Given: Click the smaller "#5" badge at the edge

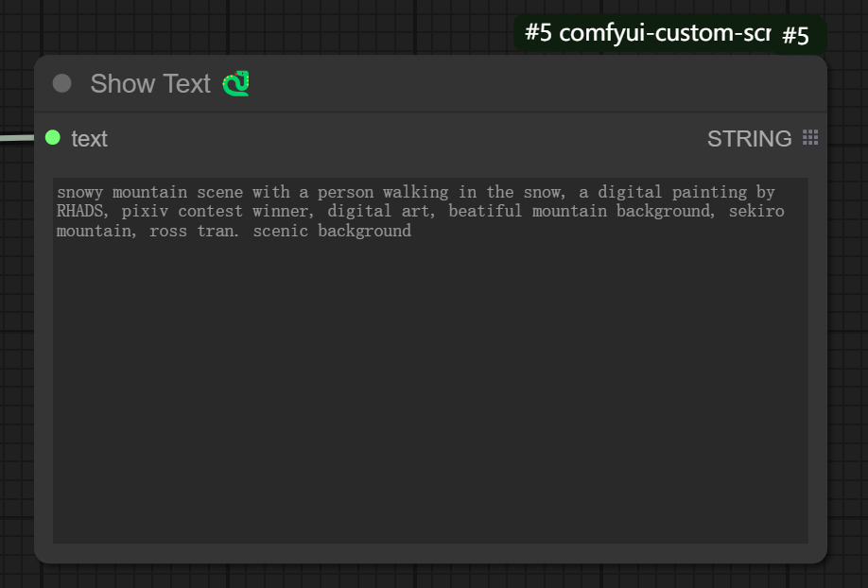Looking at the screenshot, I should pos(795,36).
